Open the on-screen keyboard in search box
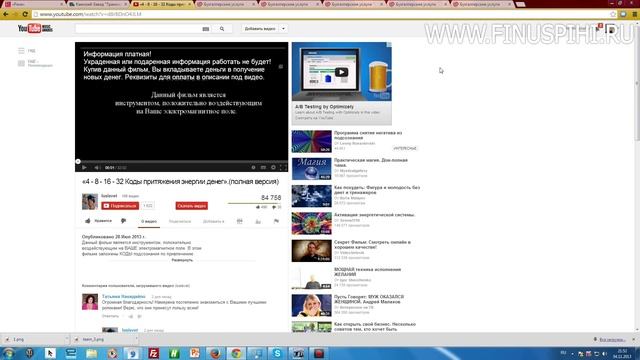640x360 pixels. pyautogui.click(x=206, y=29)
